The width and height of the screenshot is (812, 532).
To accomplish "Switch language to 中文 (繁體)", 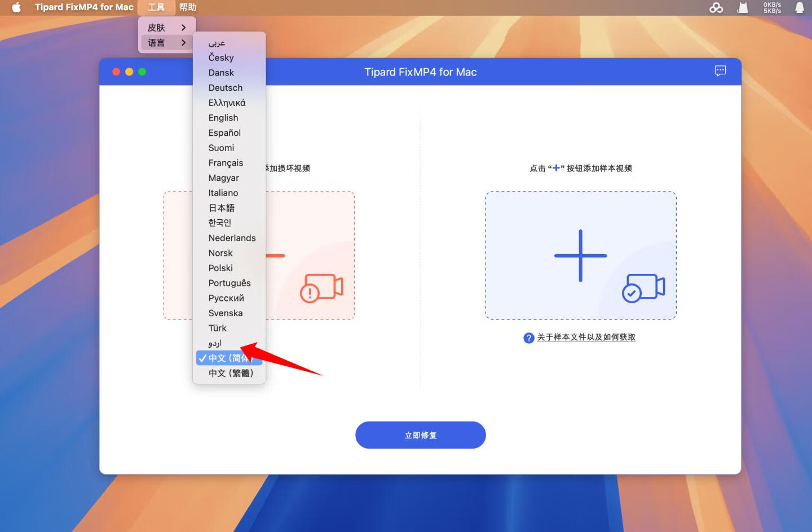I will (229, 373).
